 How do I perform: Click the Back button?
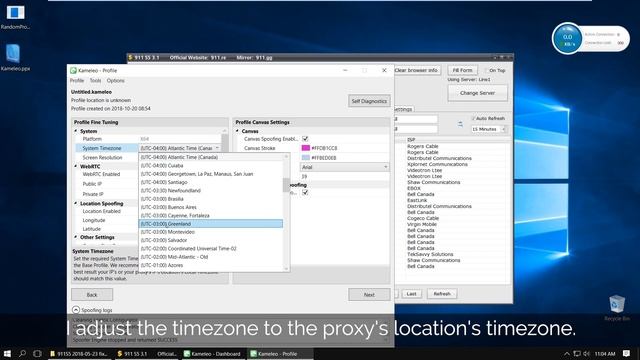(92, 295)
